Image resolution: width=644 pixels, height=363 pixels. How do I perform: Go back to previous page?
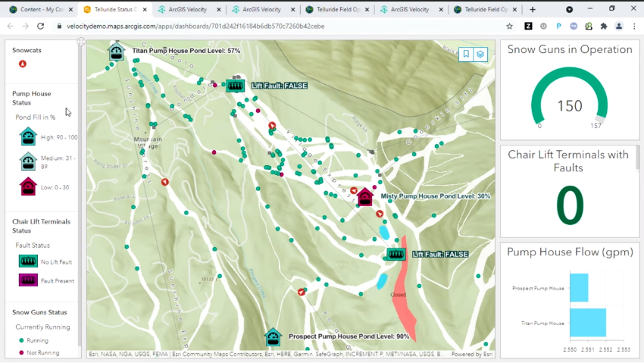11,26
